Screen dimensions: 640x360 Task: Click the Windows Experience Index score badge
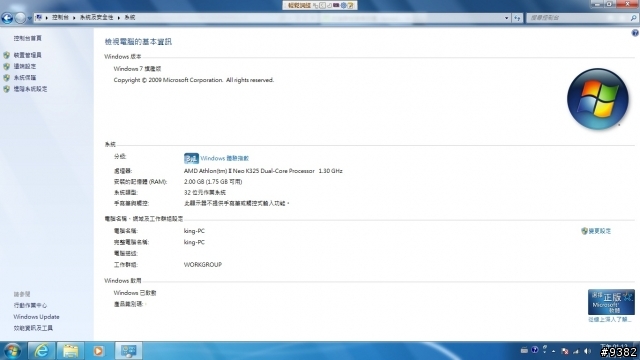coord(191,158)
